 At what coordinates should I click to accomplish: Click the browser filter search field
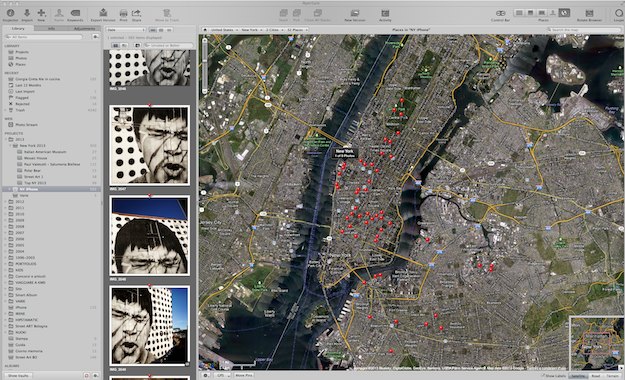click(168, 45)
